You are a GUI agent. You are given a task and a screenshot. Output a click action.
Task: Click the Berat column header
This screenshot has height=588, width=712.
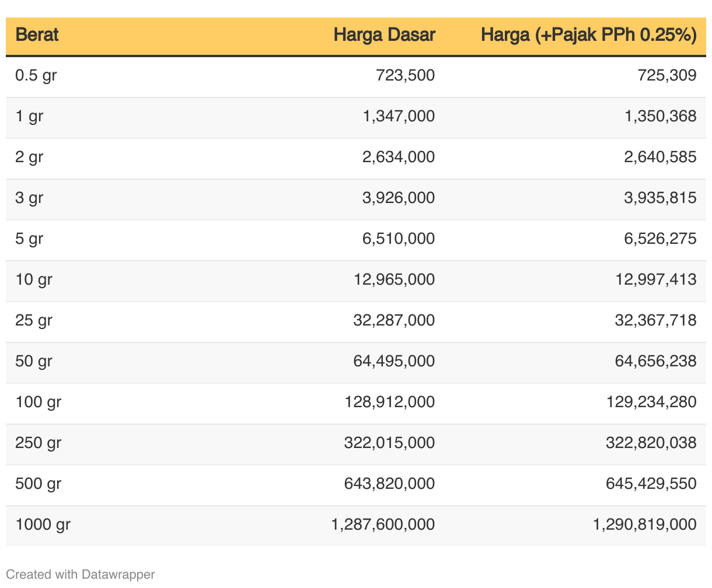(37, 35)
